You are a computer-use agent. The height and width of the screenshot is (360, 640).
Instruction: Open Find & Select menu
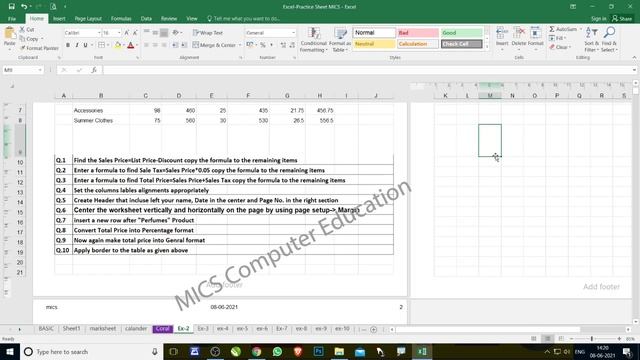(x=609, y=40)
